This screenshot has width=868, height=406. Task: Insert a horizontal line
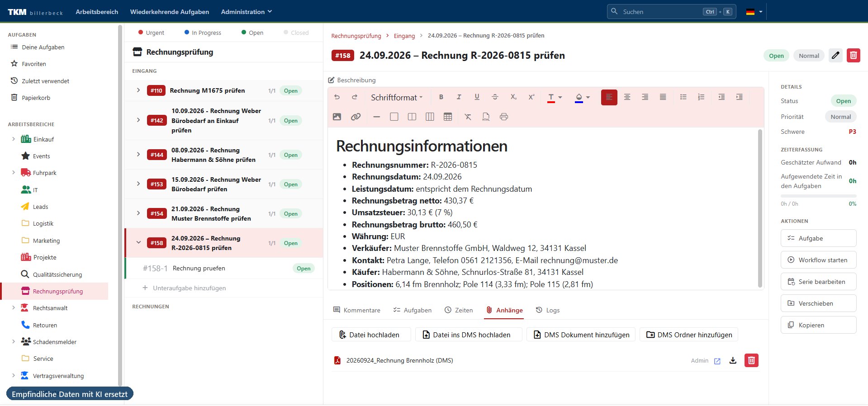point(376,117)
